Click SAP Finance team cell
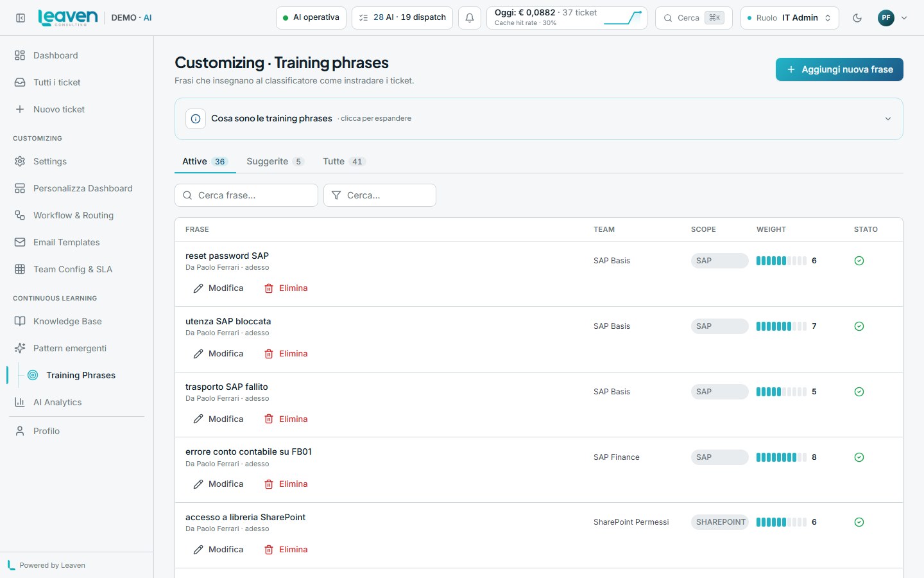 tap(617, 457)
